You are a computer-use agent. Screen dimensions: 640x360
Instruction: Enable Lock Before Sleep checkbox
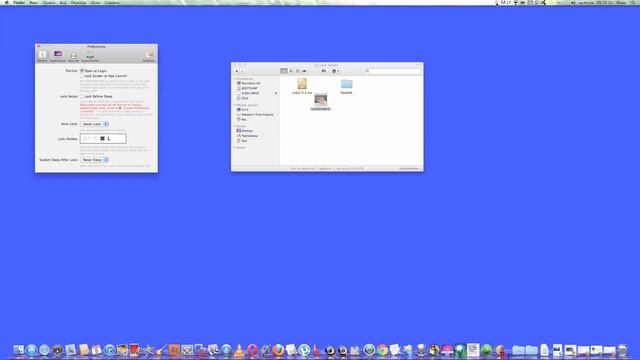coord(82,96)
